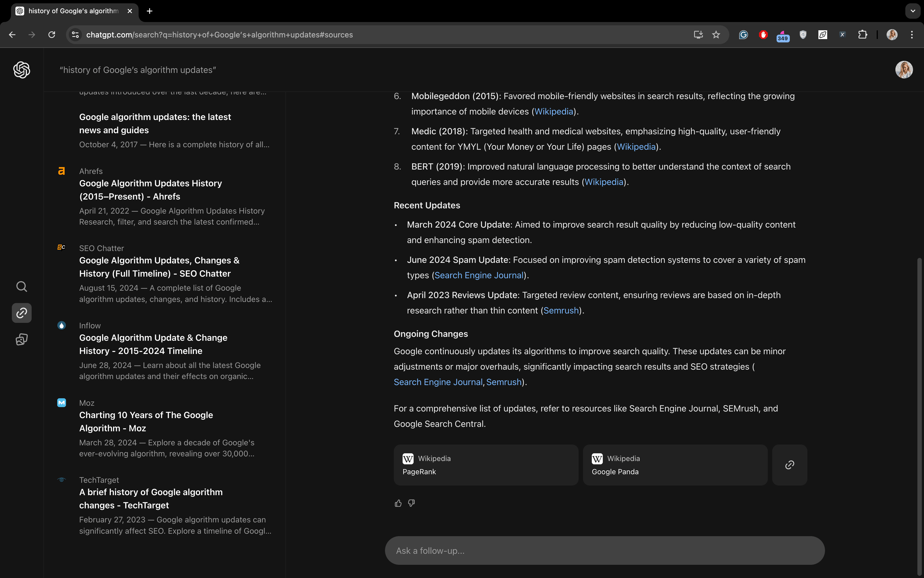924x578 pixels.
Task: Open Wikipedia link in Mobilegeddon item
Action: [554, 111]
